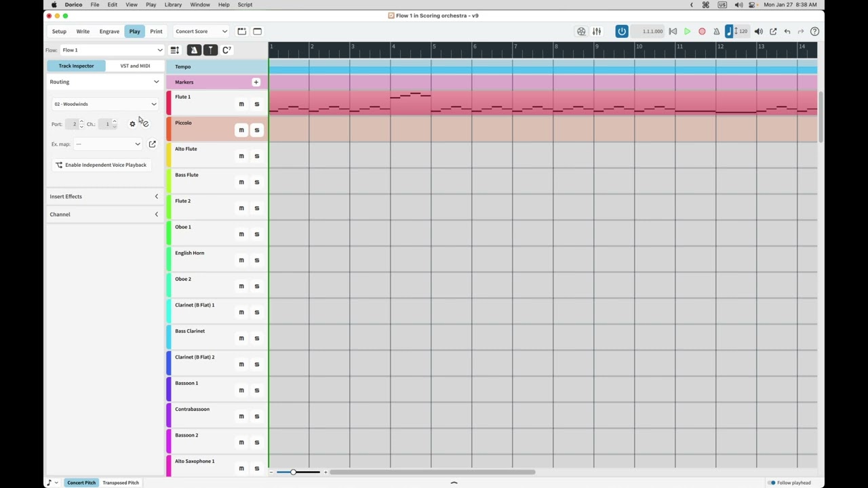Click the speaker audio icon in toolbar
868x488 pixels.
[x=759, y=31]
